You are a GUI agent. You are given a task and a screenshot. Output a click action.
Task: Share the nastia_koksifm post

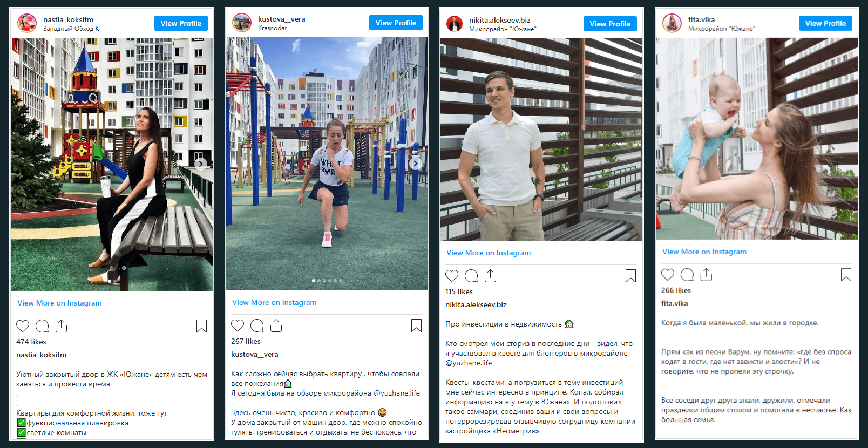(62, 325)
